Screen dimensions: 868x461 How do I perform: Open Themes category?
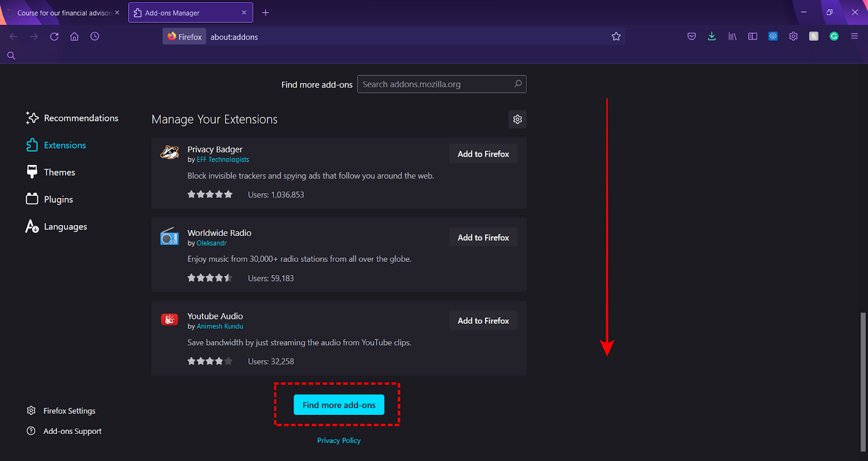(x=51, y=172)
